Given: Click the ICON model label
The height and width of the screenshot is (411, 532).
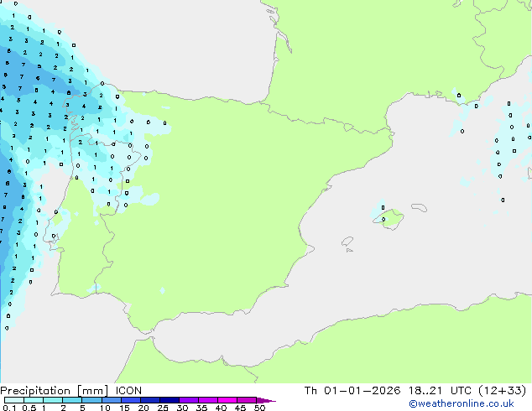Looking at the screenshot, I should point(128,390).
